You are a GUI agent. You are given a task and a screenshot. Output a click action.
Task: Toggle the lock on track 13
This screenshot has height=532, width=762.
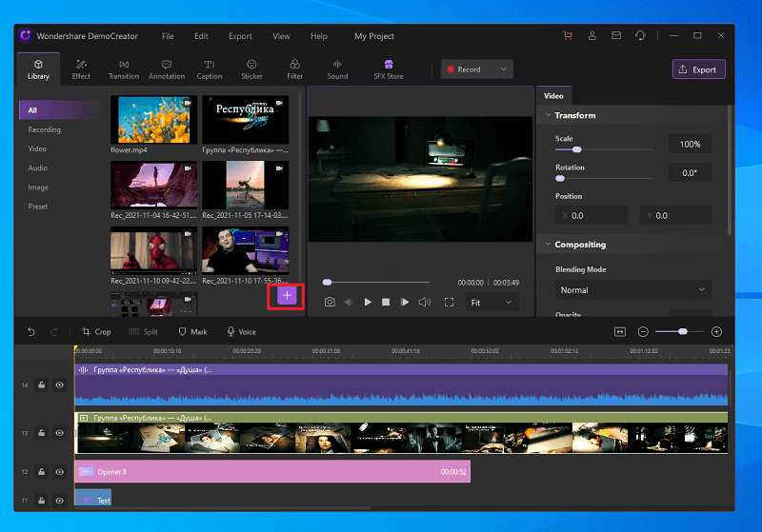(x=42, y=433)
